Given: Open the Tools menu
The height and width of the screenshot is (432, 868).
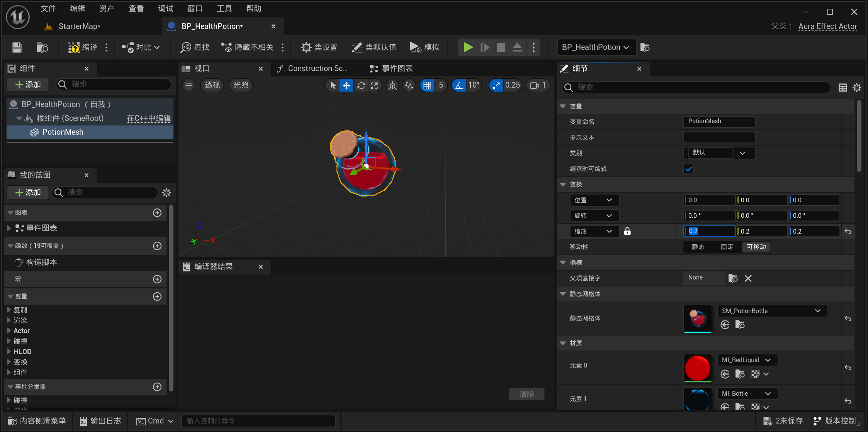Looking at the screenshot, I should pyautogui.click(x=224, y=8).
